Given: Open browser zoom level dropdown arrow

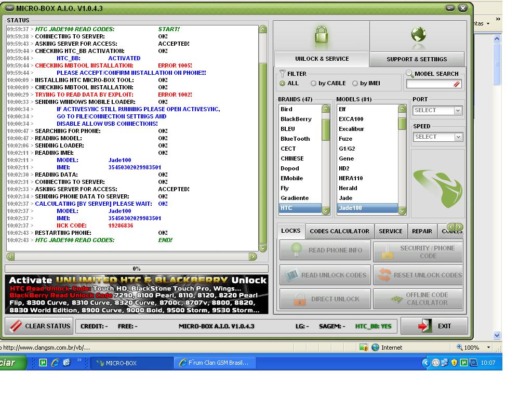Looking at the screenshot, I should [x=488, y=347].
